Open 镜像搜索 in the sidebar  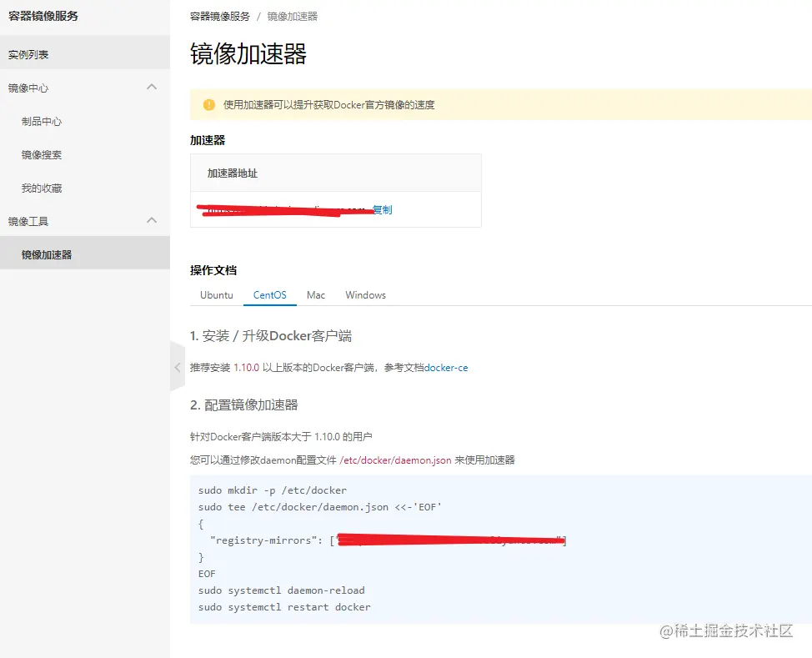(42, 154)
